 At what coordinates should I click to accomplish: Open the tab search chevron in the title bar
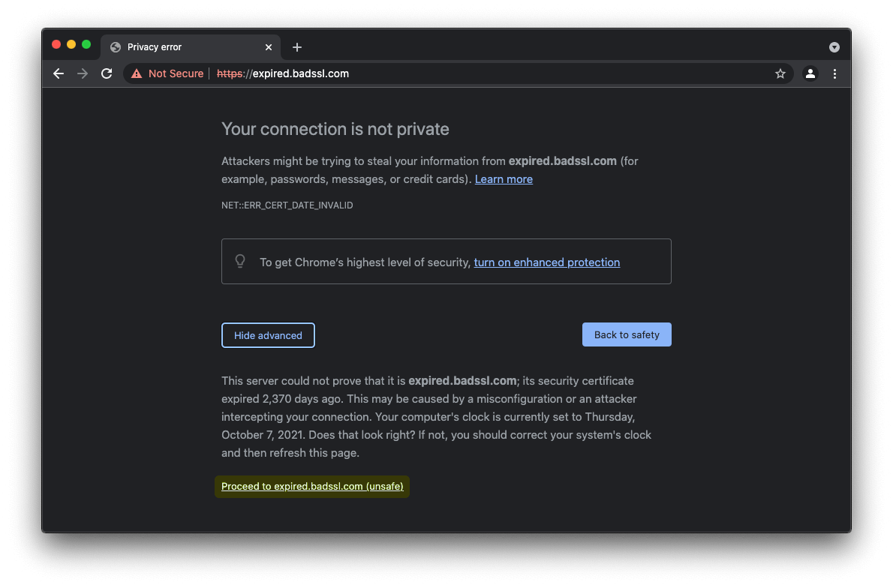[x=834, y=46]
